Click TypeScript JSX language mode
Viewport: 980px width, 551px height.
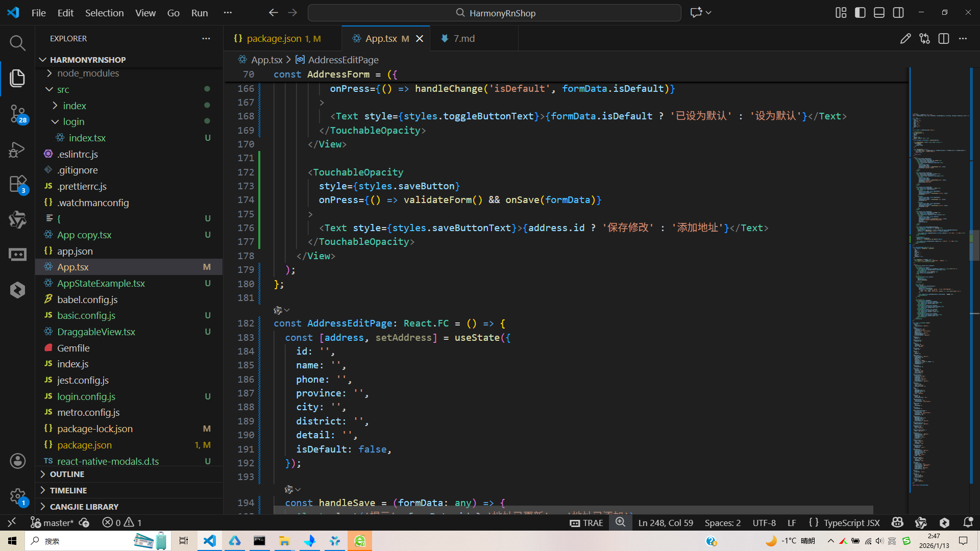pyautogui.click(x=851, y=523)
